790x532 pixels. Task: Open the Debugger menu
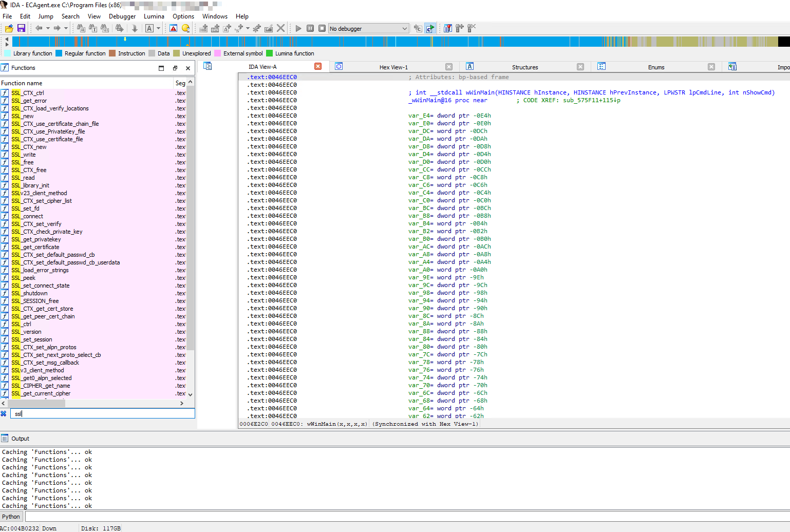[122, 16]
